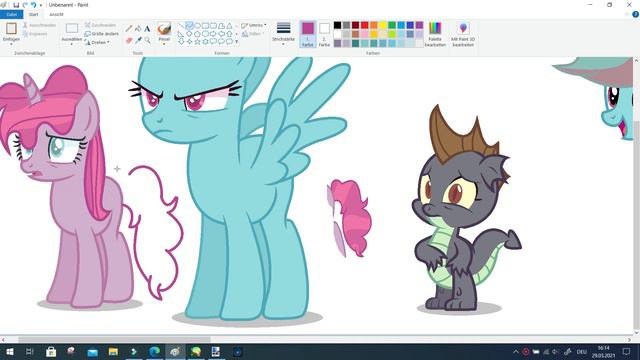Open the notification center icon
640x360 pixels.
tap(627, 351)
